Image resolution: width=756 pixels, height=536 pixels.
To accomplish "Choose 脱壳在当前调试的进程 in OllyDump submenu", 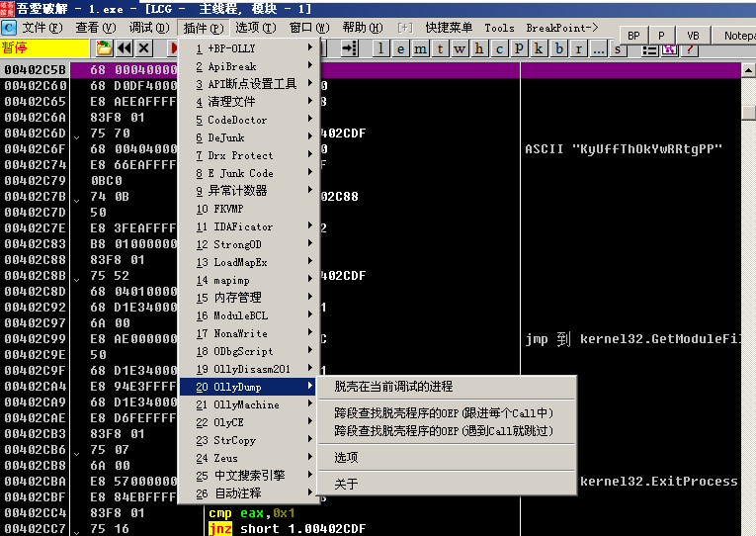I will click(447, 387).
